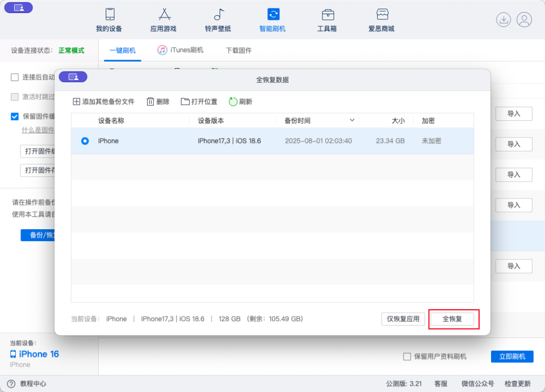This screenshot has width=545, height=392.
Task: Open 教程中心 tutorial center link
Action: 33,383
